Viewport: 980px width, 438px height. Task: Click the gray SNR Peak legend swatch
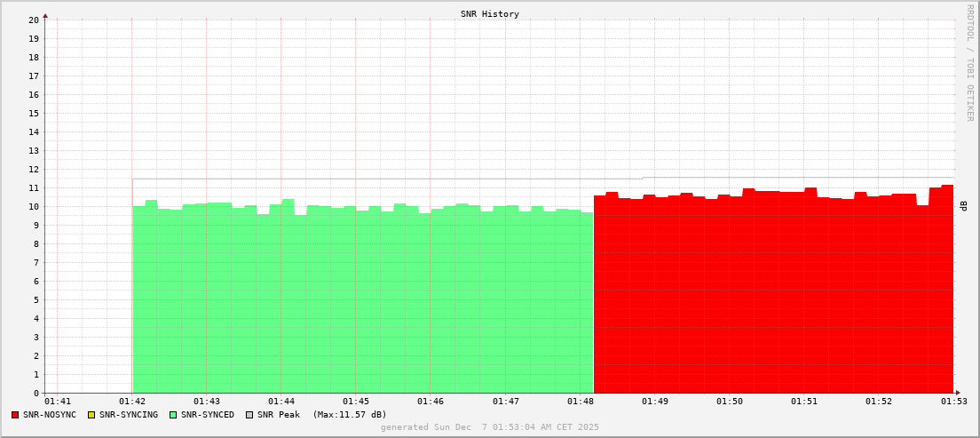point(249,415)
